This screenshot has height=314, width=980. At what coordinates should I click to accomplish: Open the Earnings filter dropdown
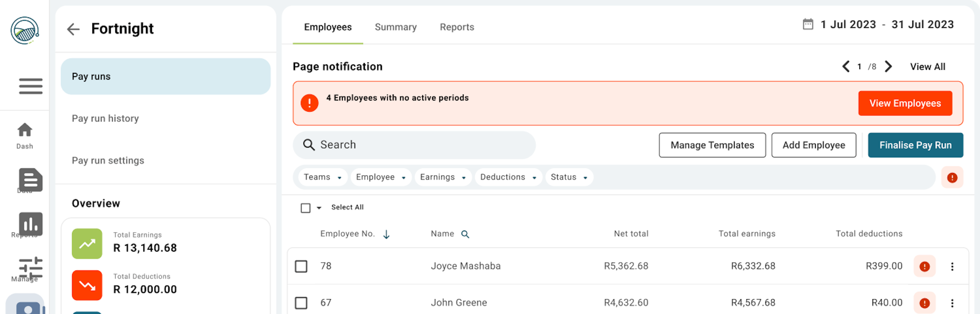click(443, 177)
